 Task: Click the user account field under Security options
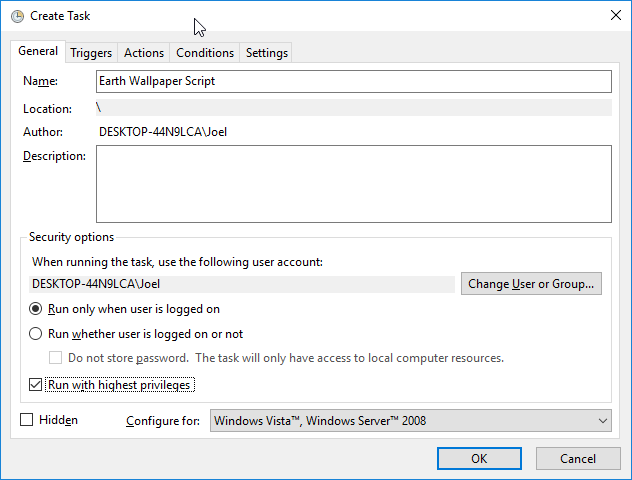243,284
